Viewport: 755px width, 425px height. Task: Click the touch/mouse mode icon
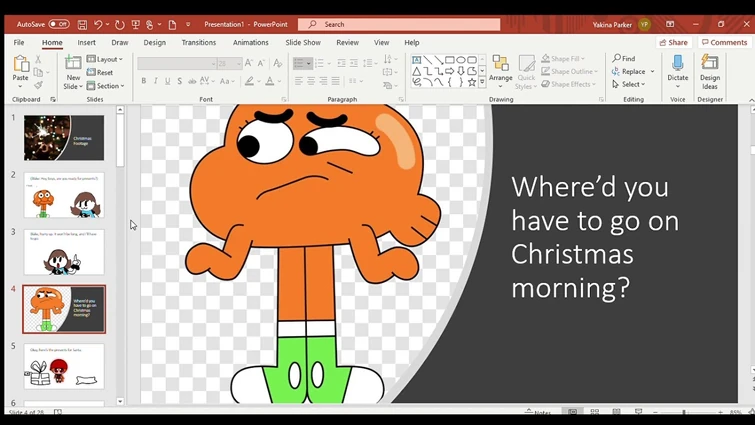tap(150, 24)
